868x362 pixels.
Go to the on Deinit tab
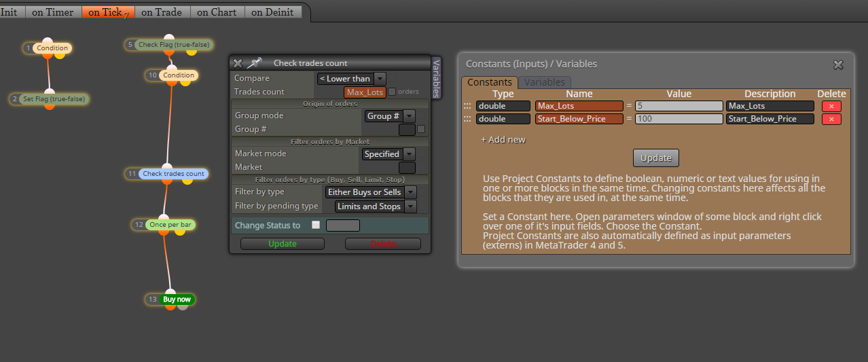click(272, 12)
